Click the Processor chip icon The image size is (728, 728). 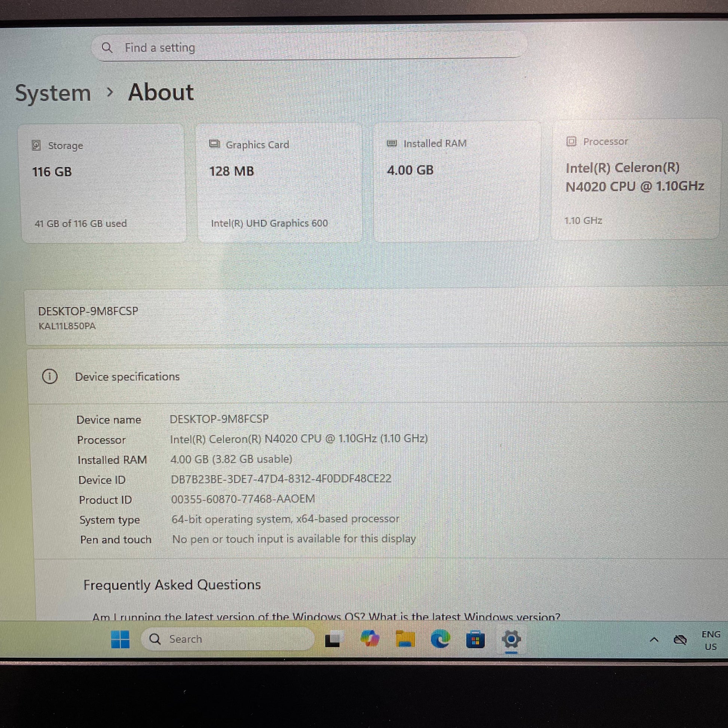pyautogui.click(x=571, y=141)
